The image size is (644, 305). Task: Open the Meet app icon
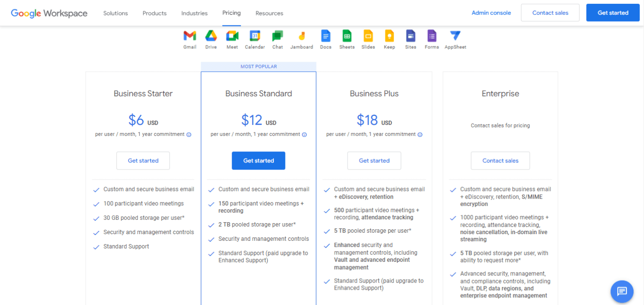pos(232,36)
